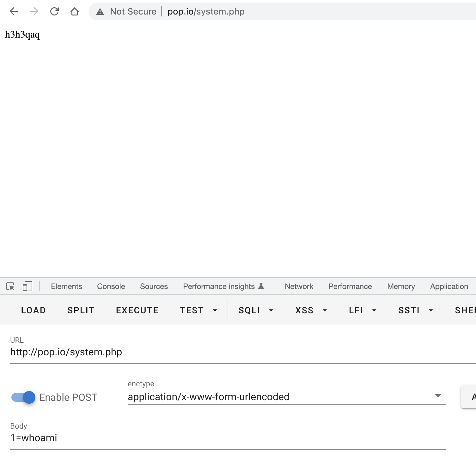Click the Not Secure warning icon
This screenshot has width=476, height=458.
click(x=100, y=12)
